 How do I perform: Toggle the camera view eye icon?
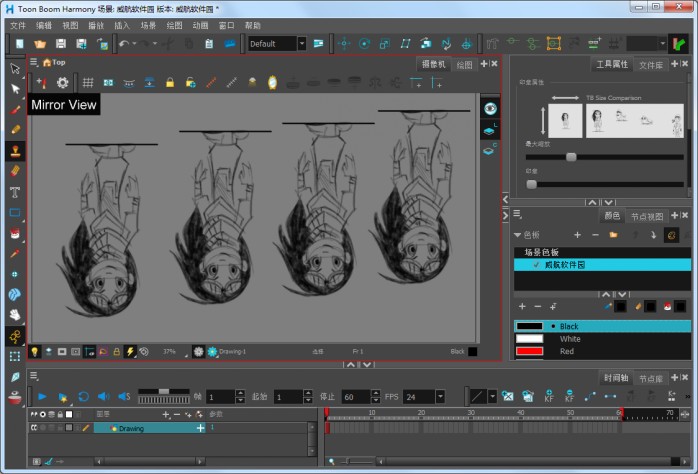point(490,109)
